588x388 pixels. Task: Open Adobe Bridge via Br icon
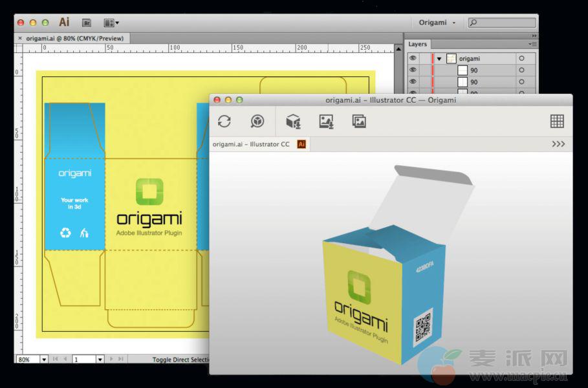pyautogui.click(x=87, y=23)
